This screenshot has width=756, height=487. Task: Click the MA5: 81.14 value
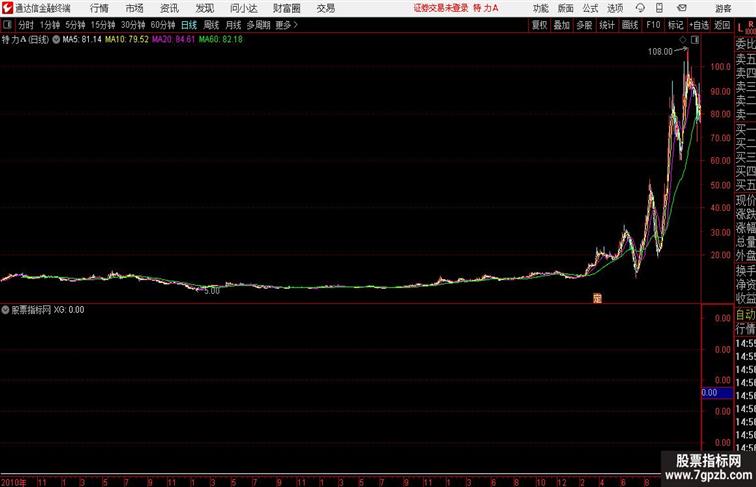coord(82,40)
